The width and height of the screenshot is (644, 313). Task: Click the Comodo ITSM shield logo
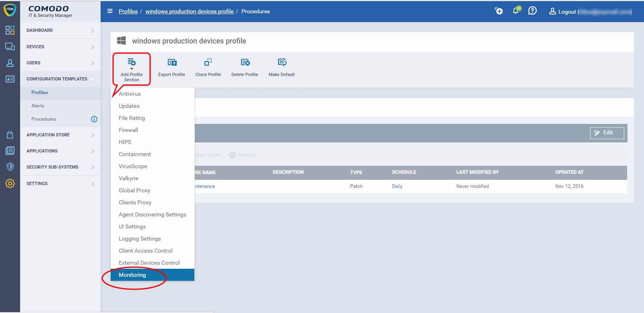pos(10,10)
